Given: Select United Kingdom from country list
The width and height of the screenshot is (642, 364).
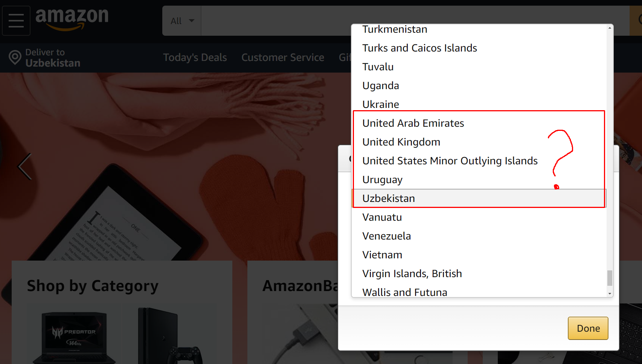Looking at the screenshot, I should tap(401, 142).
